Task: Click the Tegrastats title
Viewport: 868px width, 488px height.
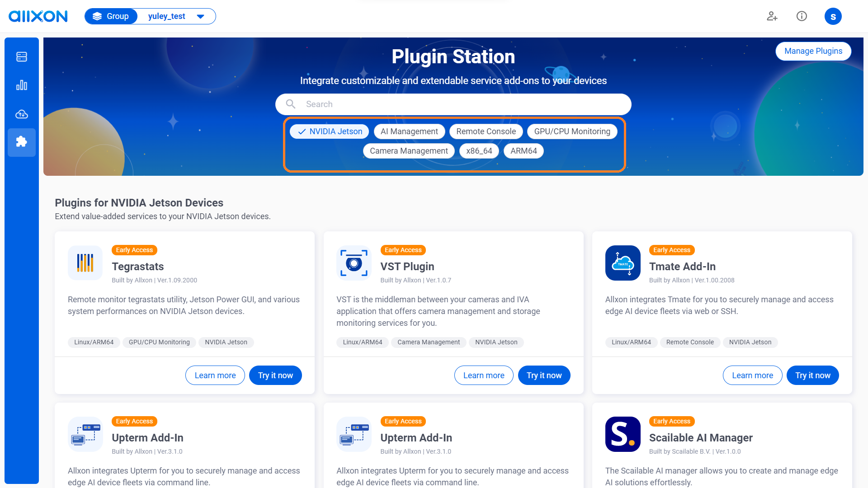Action: 138,267
